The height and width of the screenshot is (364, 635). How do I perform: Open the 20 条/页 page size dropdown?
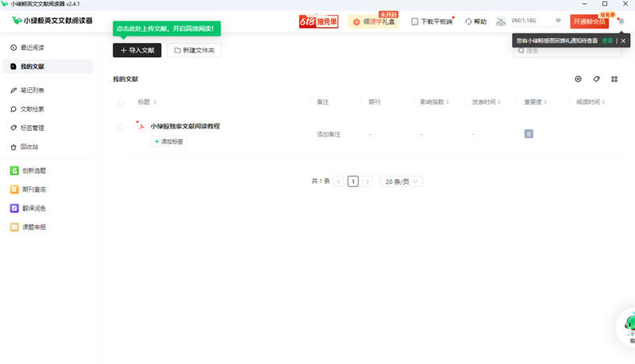click(401, 182)
